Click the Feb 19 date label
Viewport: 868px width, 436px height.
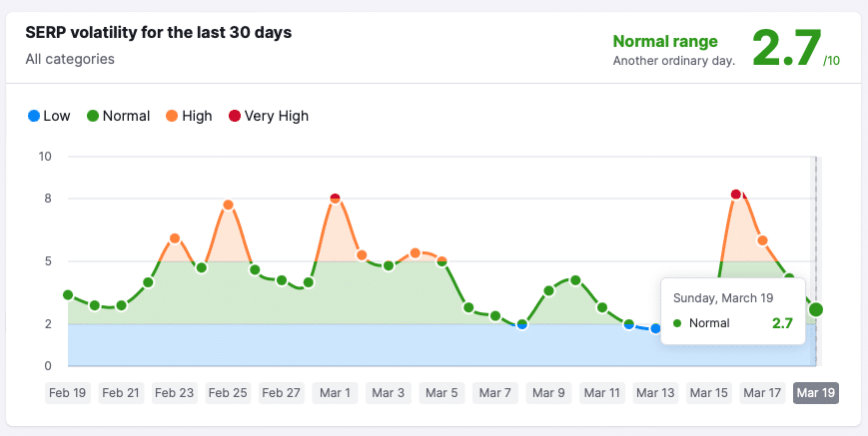68,393
